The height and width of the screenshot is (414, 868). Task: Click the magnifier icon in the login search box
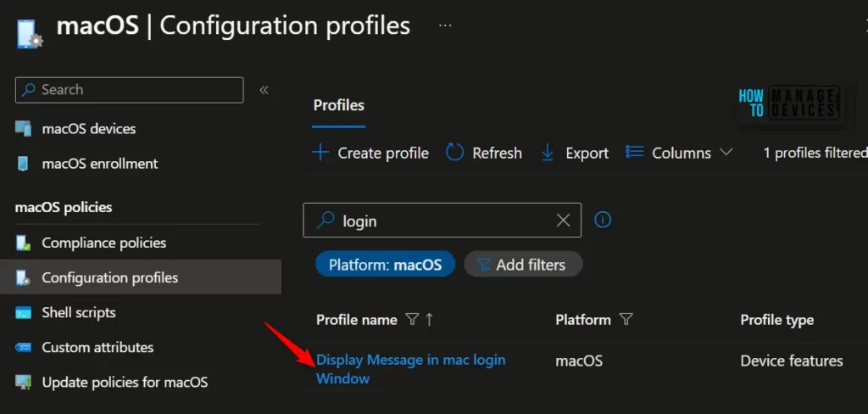point(325,221)
